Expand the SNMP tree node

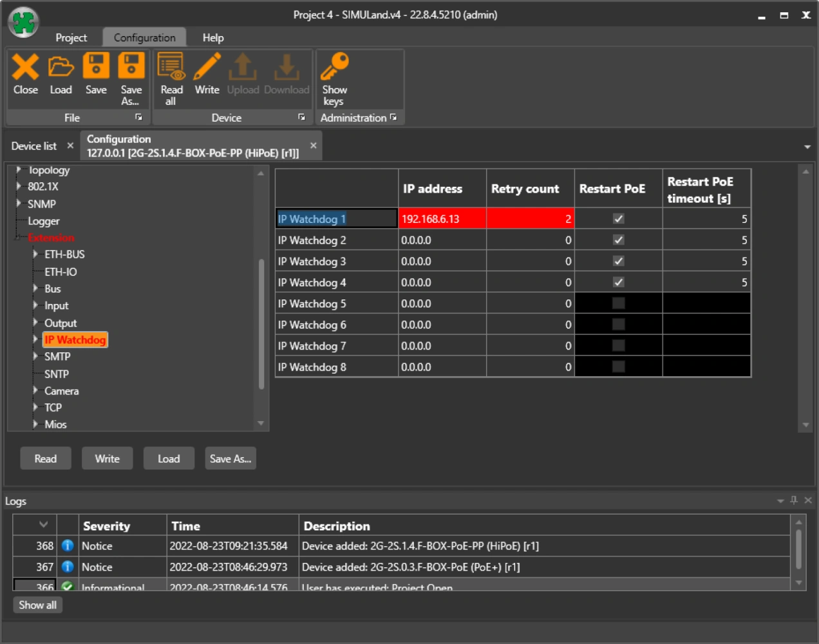point(19,204)
